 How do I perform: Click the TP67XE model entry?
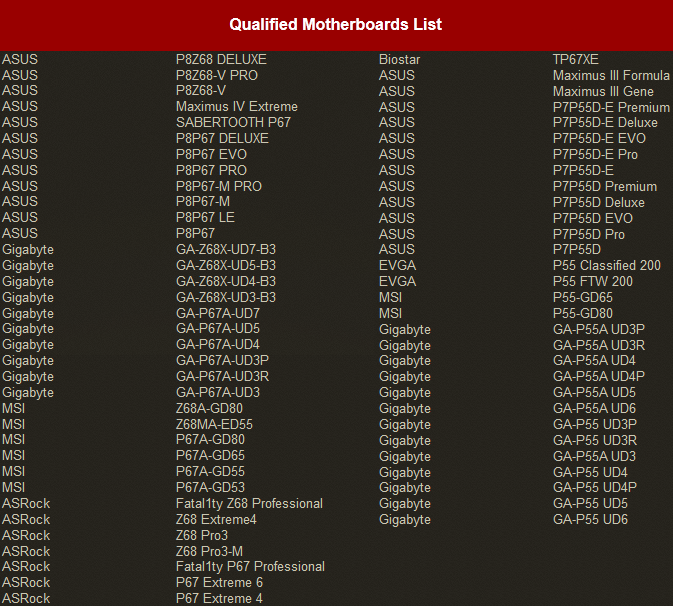point(576,59)
